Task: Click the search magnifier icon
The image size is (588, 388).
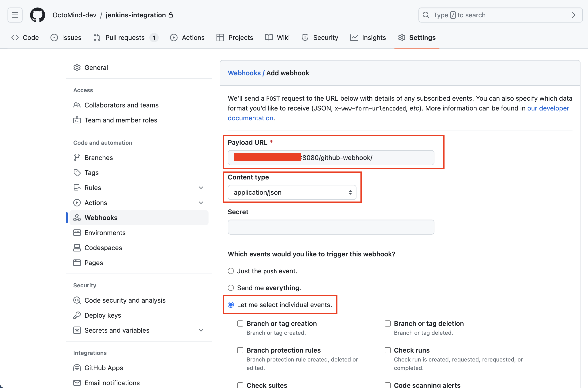Action: pos(426,15)
